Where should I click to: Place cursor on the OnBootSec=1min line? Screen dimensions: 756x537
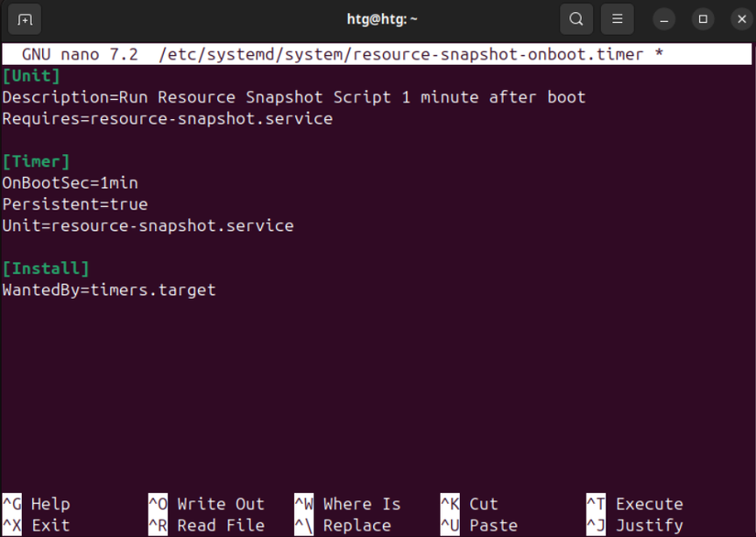(71, 182)
